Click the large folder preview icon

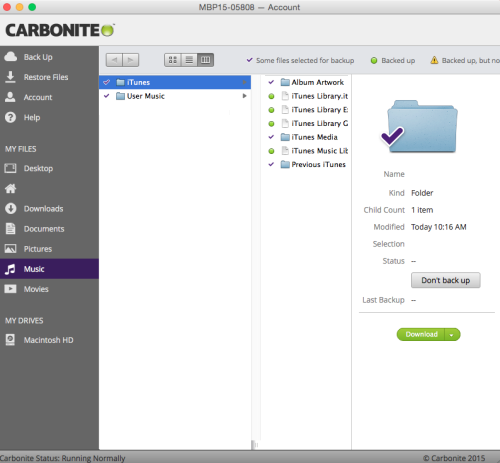tap(422, 126)
